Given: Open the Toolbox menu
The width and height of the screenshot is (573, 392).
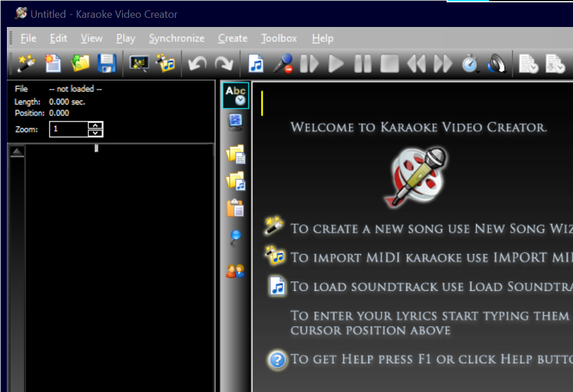Looking at the screenshot, I should pos(279,39).
